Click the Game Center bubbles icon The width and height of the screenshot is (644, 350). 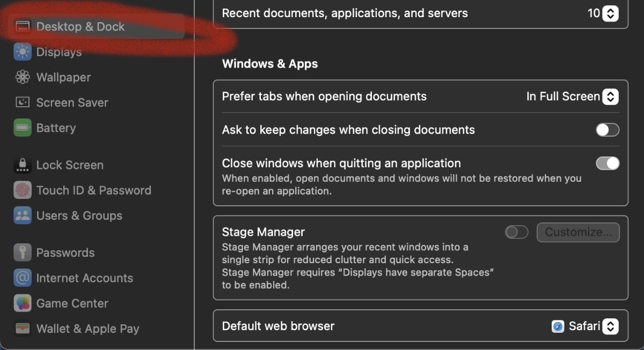point(23,303)
